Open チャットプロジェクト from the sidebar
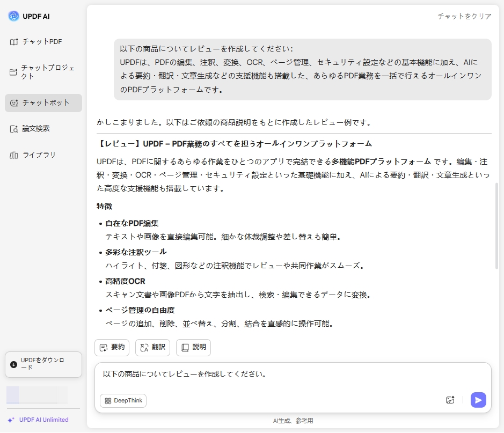Viewport: 504px width, 433px height. tap(43, 72)
